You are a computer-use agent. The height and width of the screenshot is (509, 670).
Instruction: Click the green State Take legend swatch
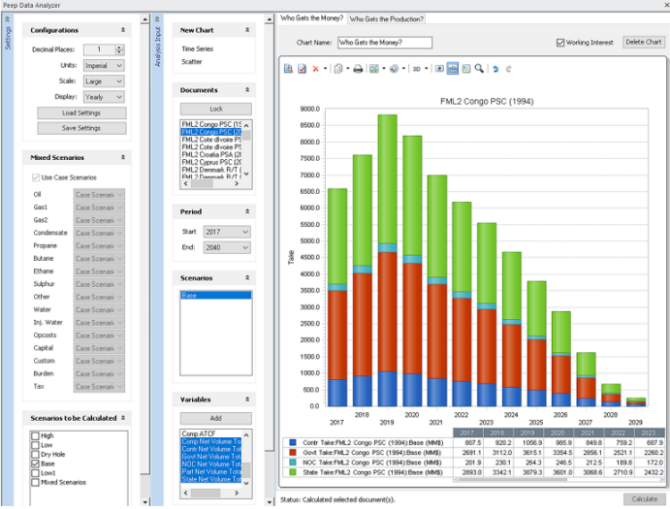(293, 472)
